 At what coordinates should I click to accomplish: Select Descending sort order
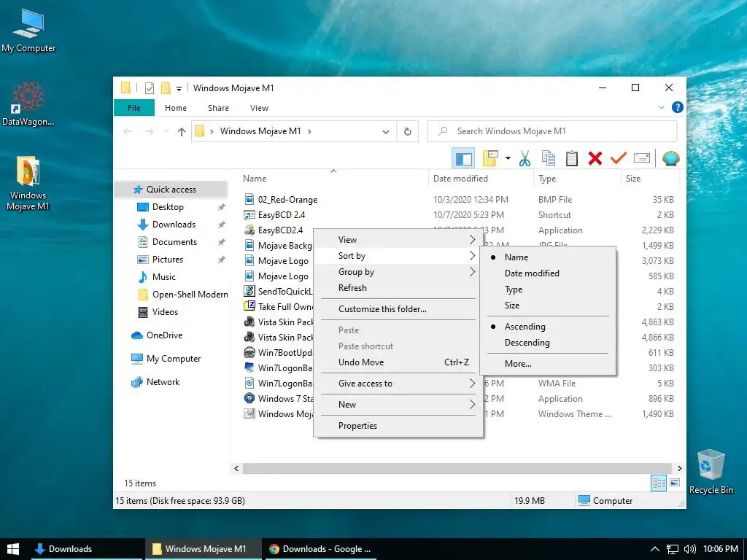click(x=548, y=343)
